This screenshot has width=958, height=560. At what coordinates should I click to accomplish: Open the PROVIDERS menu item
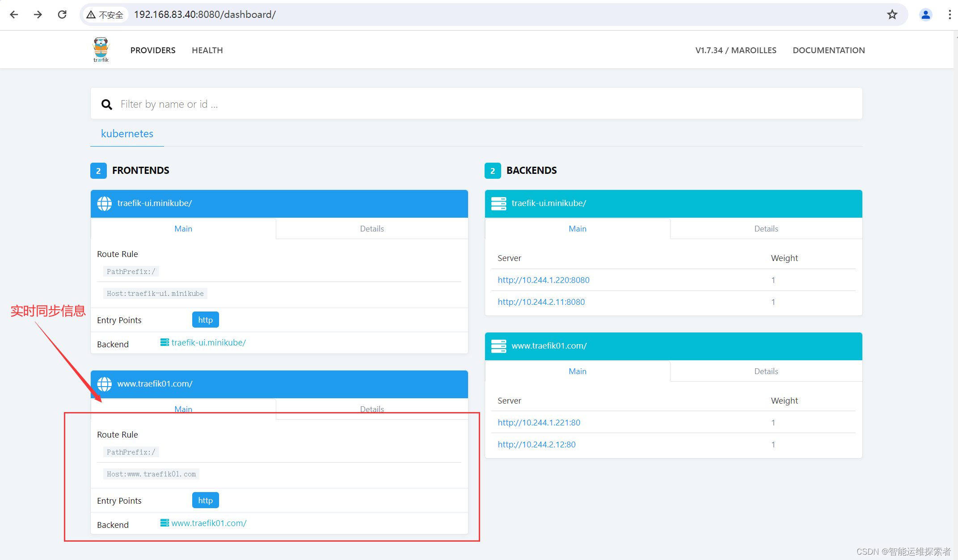pos(153,51)
